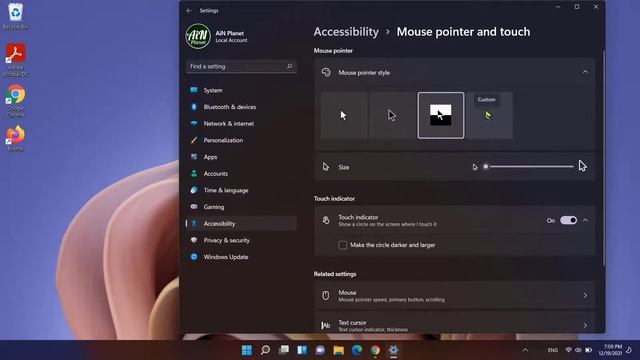Collapse the Mouse pointer style section
The image size is (640, 360).
[585, 72]
